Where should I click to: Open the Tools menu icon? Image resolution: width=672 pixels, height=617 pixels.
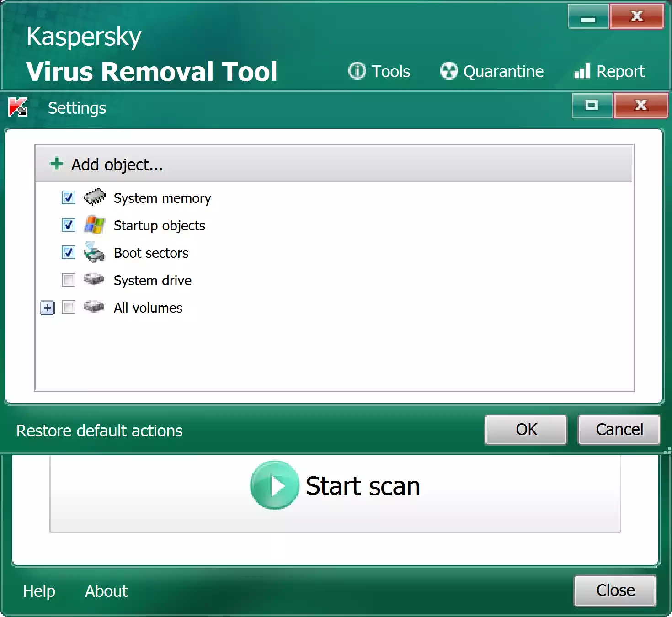pos(357,71)
